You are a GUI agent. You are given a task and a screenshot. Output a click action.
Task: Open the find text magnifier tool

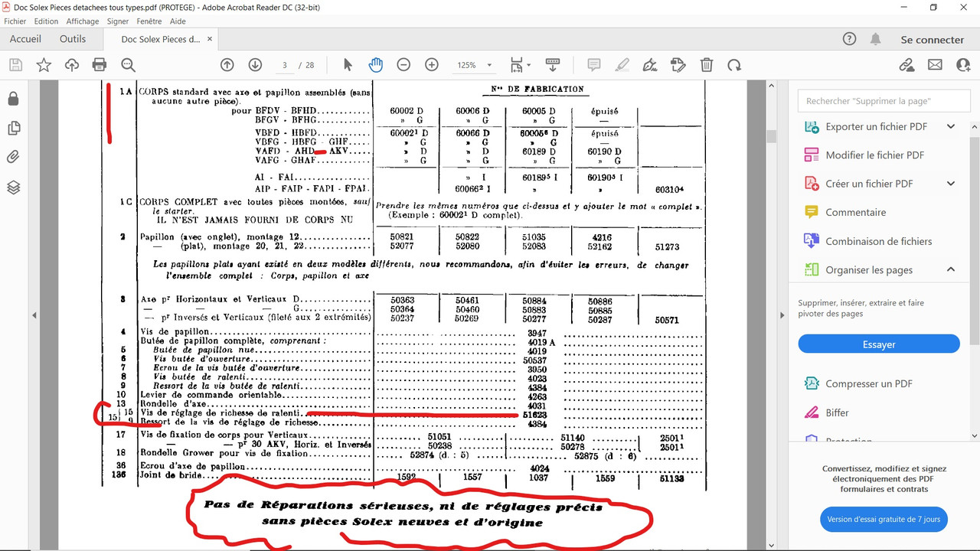tap(128, 65)
